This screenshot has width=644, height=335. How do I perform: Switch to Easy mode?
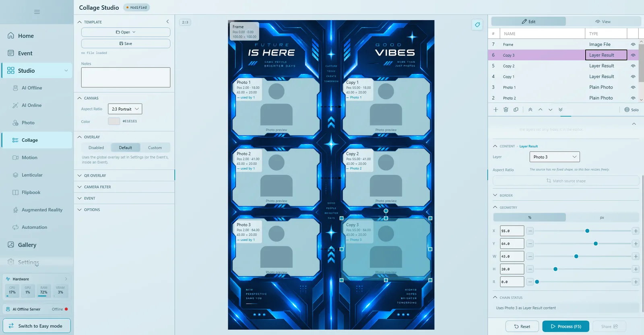[37, 326]
